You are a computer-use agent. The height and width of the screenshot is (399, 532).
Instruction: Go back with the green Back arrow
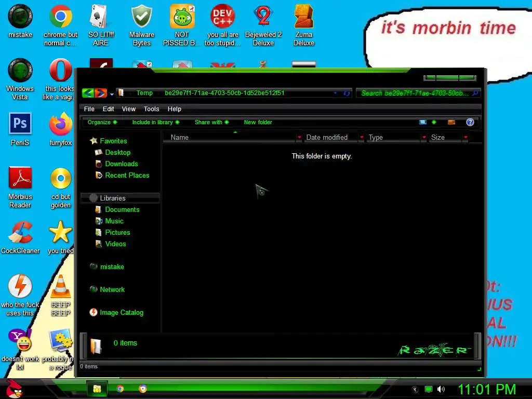point(88,92)
